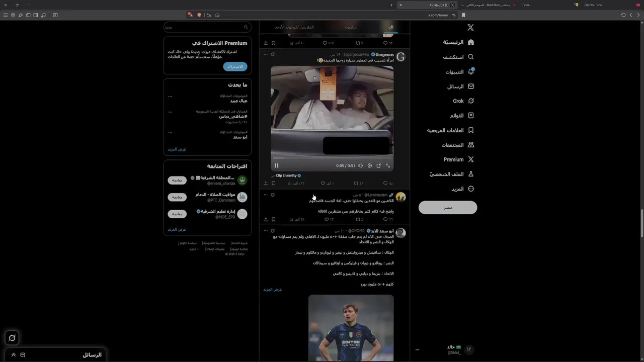This screenshot has width=644, height=362.
Task: Follow the @MOE_EPR account
Action: tap(177, 214)
